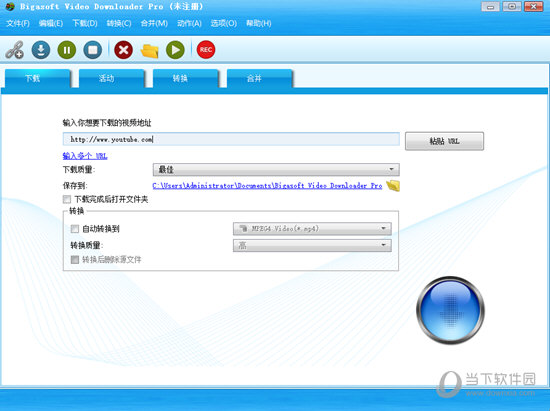
Task: Toggle the 转换后删除源文件 checkbox
Action: click(75, 260)
